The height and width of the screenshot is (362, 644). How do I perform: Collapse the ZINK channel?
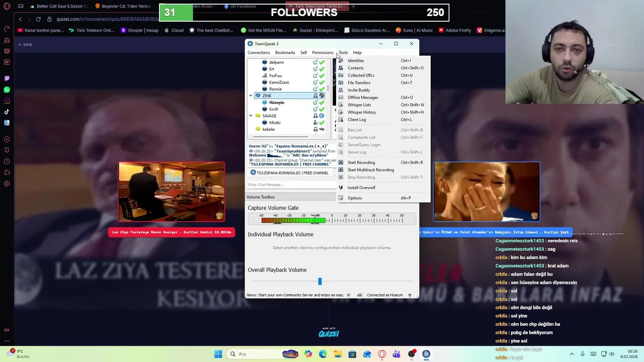pos(251,96)
